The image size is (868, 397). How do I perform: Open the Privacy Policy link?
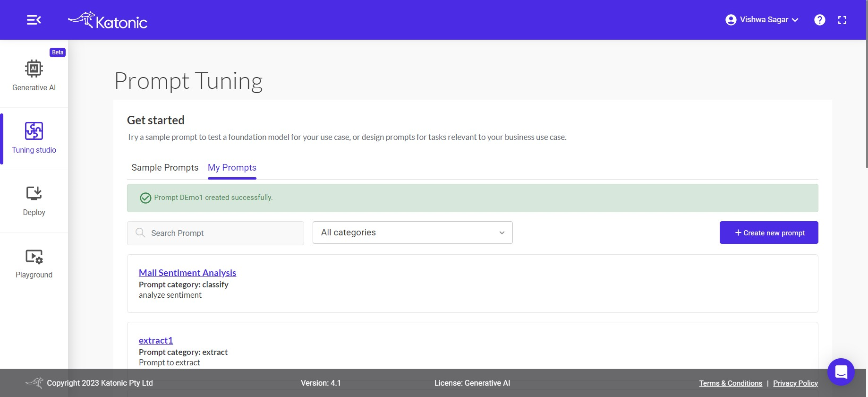795,383
